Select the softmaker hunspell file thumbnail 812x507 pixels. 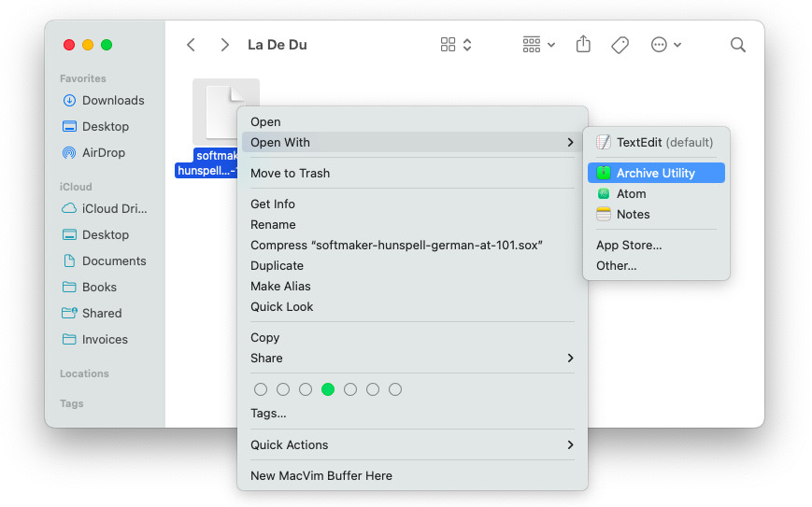tap(226, 112)
